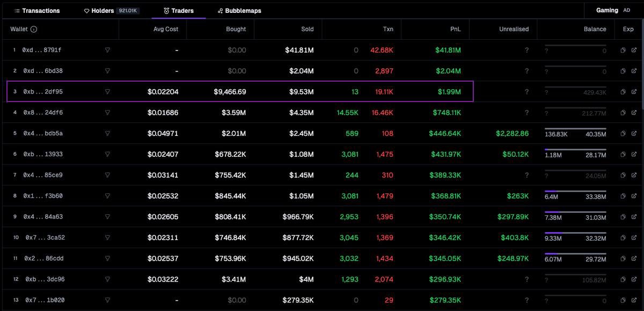Open 0x1...f3b60 external link icon

[x=634, y=196]
